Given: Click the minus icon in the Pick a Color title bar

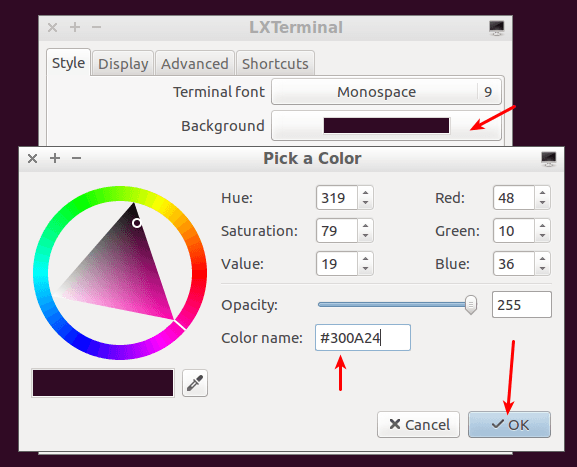Looking at the screenshot, I should point(77,158).
